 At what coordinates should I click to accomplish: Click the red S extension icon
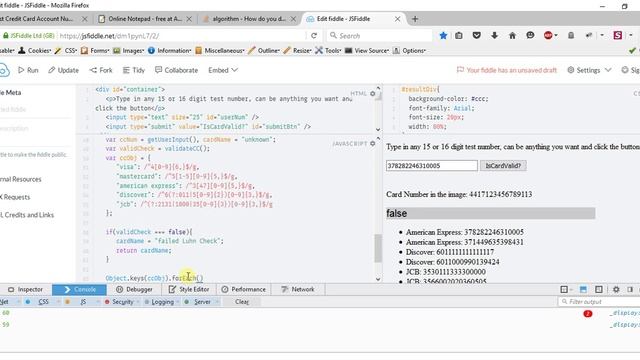pyautogui.click(x=618, y=36)
